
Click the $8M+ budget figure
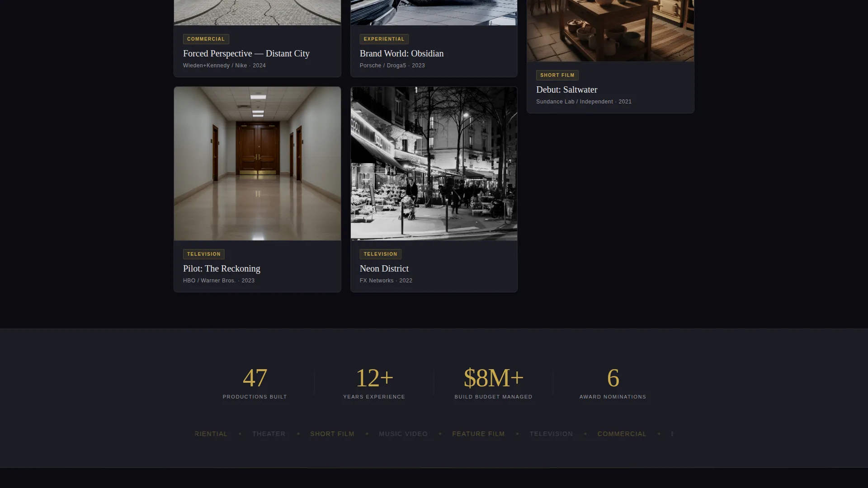point(494,378)
